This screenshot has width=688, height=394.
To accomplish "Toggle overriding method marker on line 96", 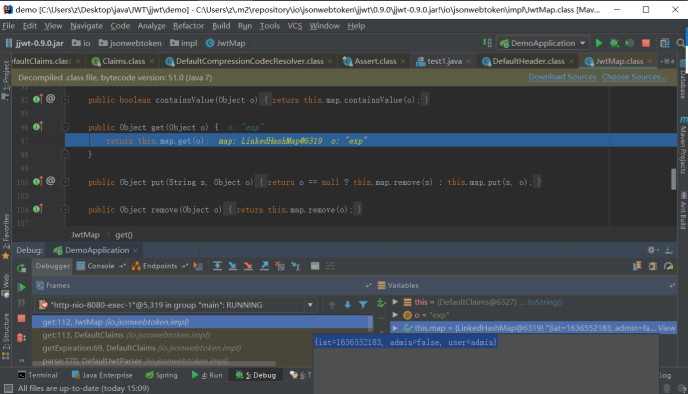I will [38, 127].
